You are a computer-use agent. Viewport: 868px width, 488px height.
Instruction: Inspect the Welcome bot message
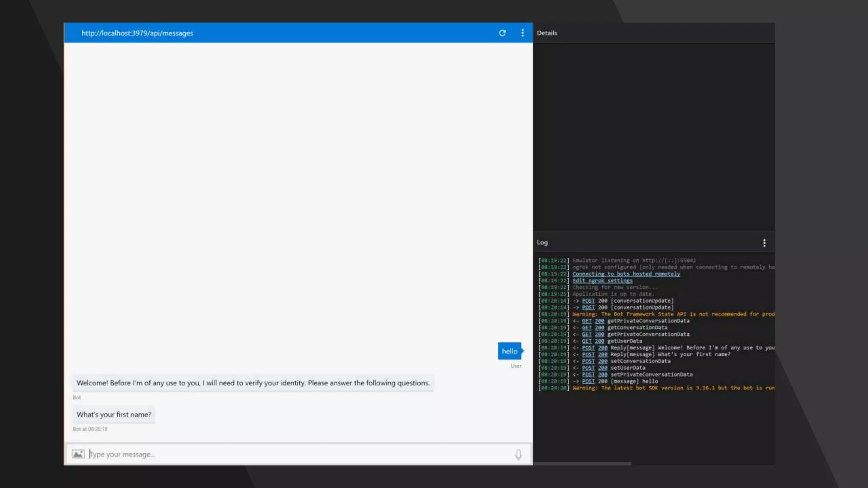click(253, 383)
